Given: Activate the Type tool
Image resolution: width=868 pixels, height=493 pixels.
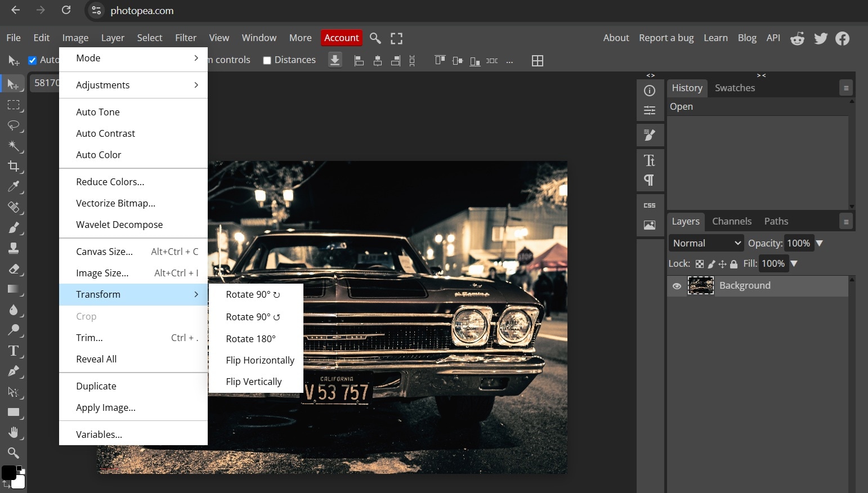Looking at the screenshot, I should click(14, 351).
